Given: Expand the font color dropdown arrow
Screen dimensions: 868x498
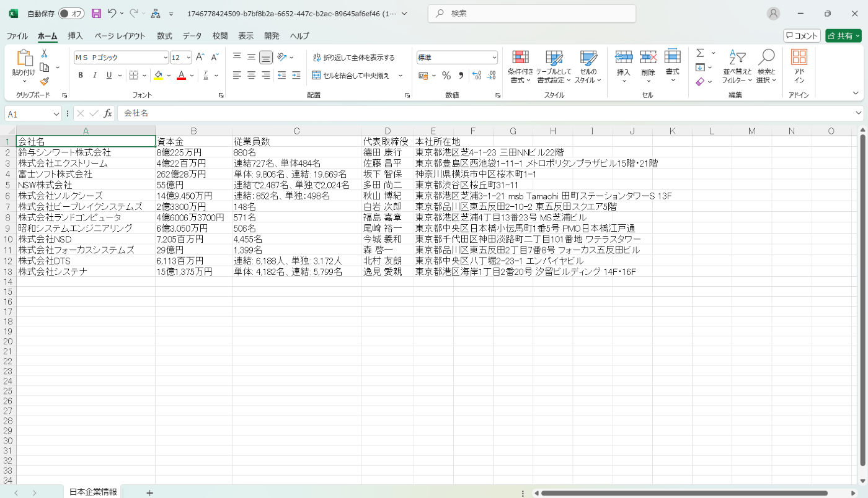Looking at the screenshot, I should pyautogui.click(x=192, y=76).
